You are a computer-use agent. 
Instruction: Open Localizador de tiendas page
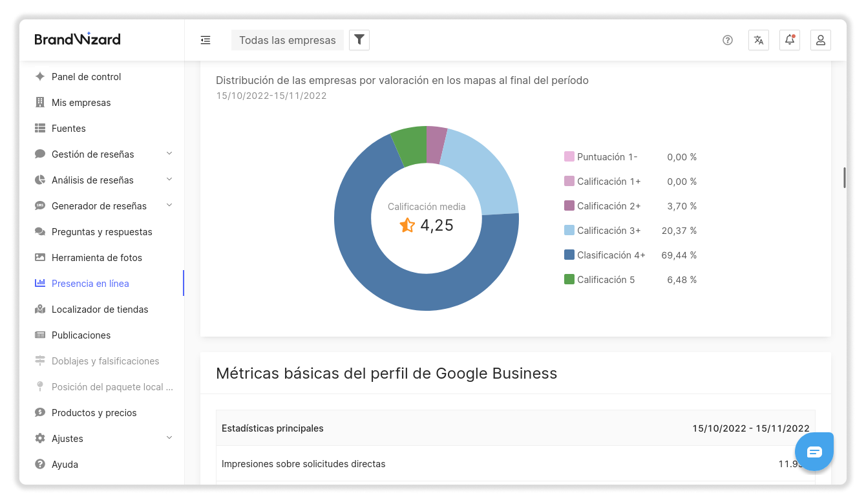point(100,310)
